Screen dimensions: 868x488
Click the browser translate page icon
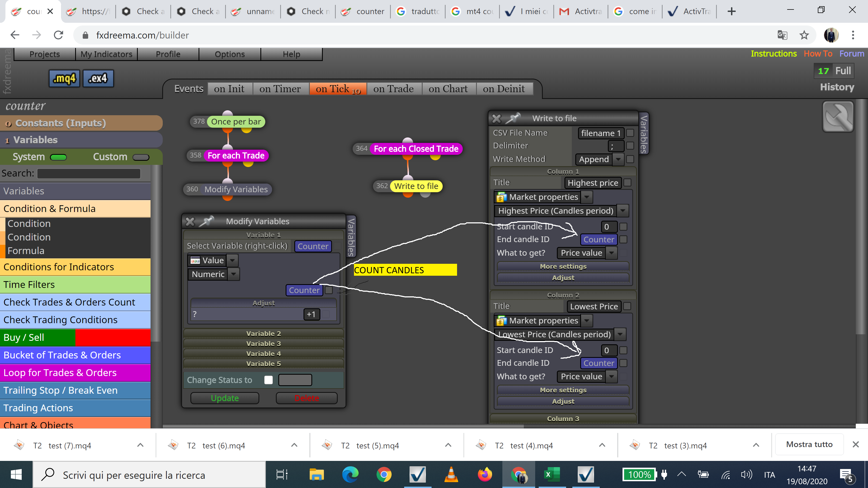pos(782,35)
